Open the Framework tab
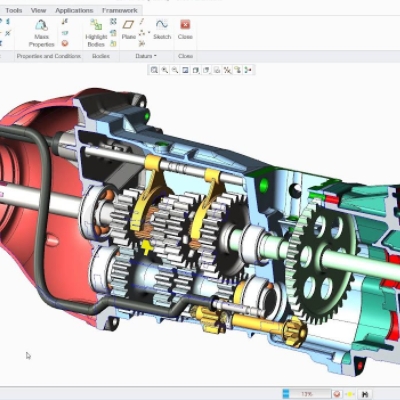The width and height of the screenshot is (400, 400). click(120, 11)
